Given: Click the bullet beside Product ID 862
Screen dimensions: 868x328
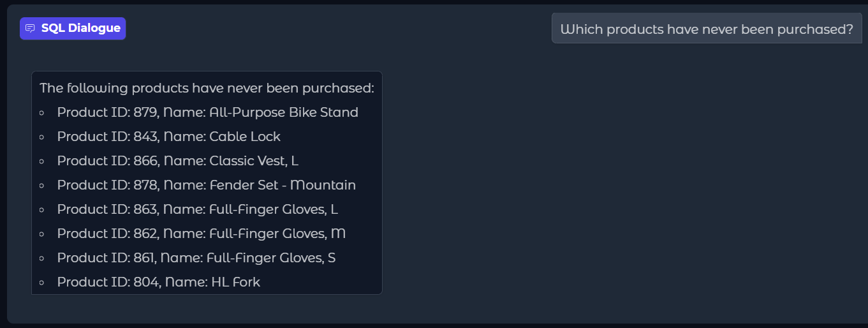Looking at the screenshot, I should coord(42,234).
